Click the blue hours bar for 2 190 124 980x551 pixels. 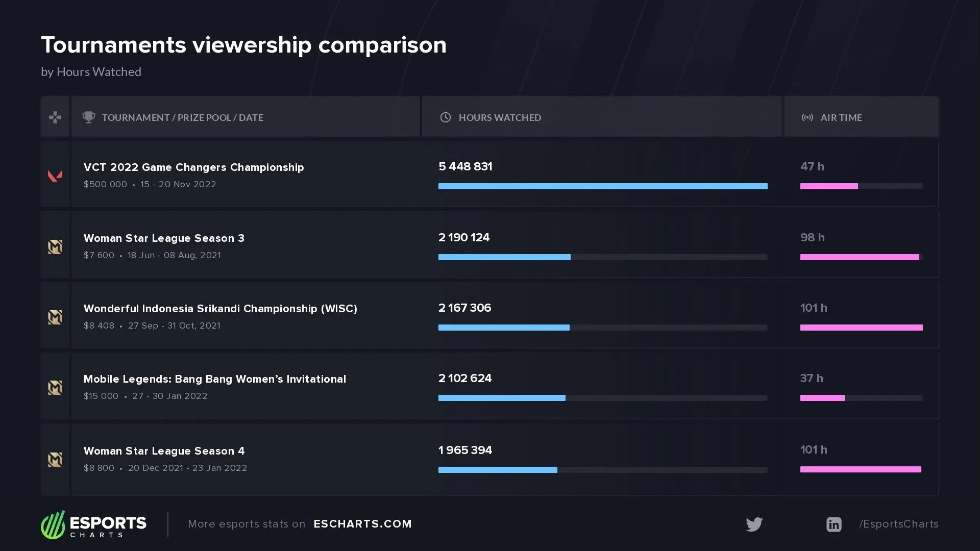point(504,257)
